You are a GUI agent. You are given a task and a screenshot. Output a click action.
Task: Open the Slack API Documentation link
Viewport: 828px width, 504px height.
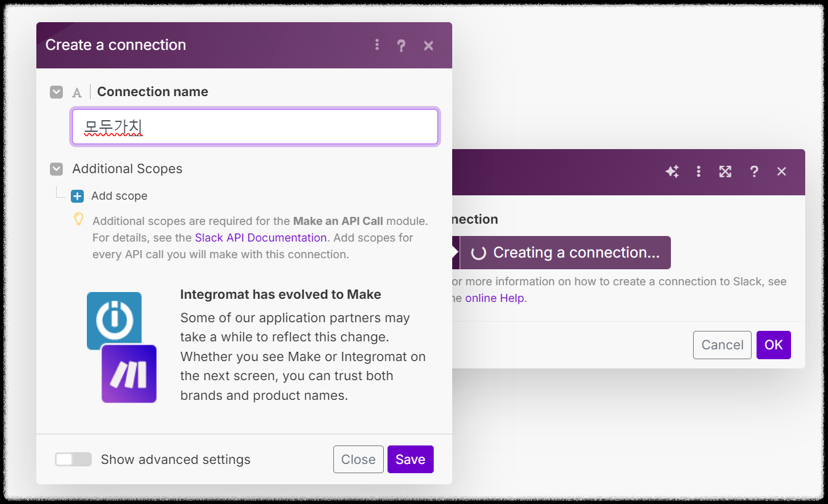[261, 238]
